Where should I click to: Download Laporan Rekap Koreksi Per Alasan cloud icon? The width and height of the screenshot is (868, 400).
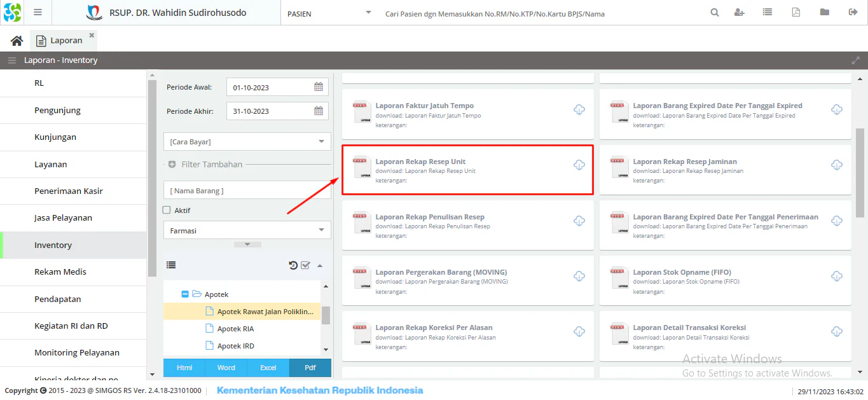579,331
